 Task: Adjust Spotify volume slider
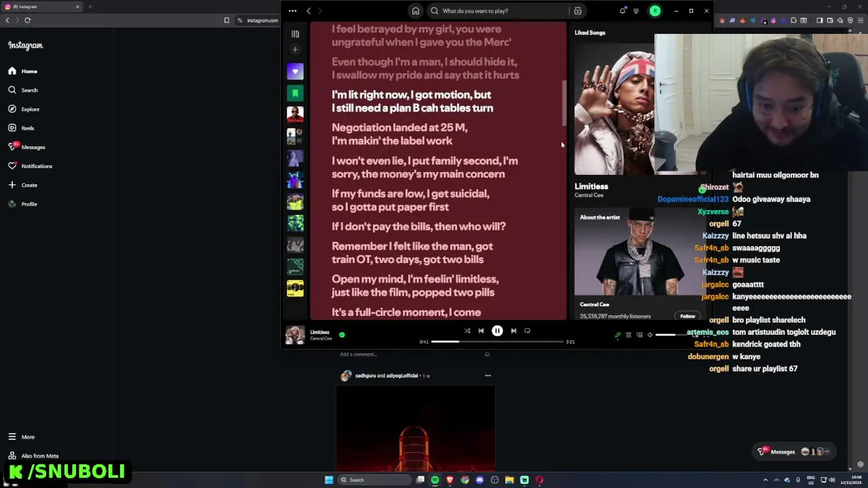[670, 335]
